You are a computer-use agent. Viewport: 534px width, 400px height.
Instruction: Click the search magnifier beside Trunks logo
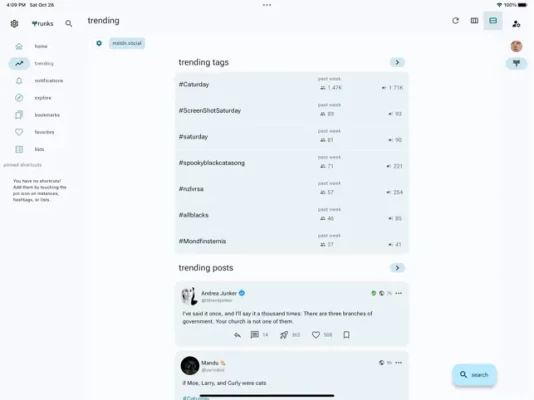click(x=68, y=23)
